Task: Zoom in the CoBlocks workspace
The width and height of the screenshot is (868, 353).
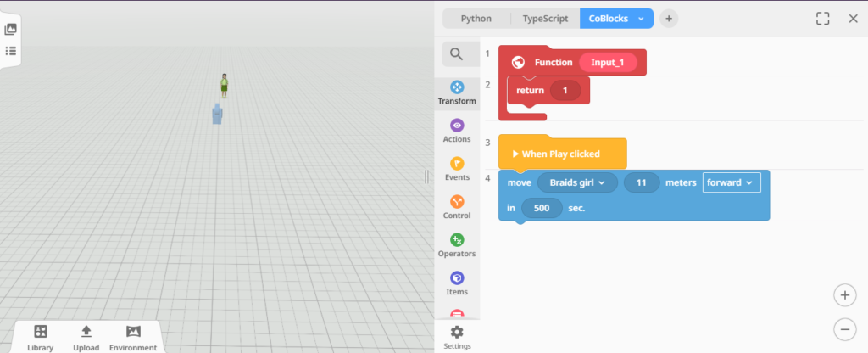Action: point(845,295)
